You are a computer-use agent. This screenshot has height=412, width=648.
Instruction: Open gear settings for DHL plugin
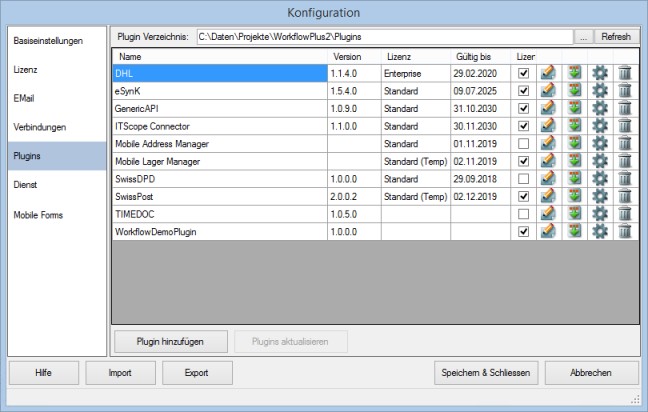click(x=600, y=73)
